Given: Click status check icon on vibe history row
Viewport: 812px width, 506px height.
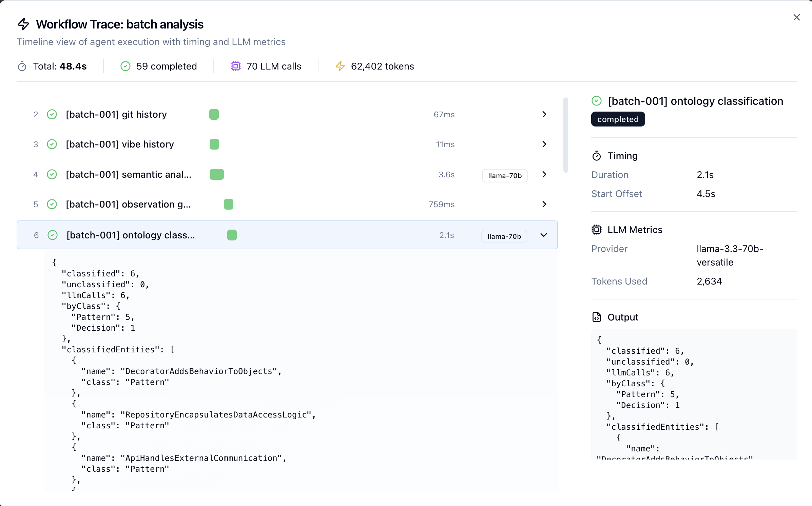Looking at the screenshot, I should pos(52,144).
